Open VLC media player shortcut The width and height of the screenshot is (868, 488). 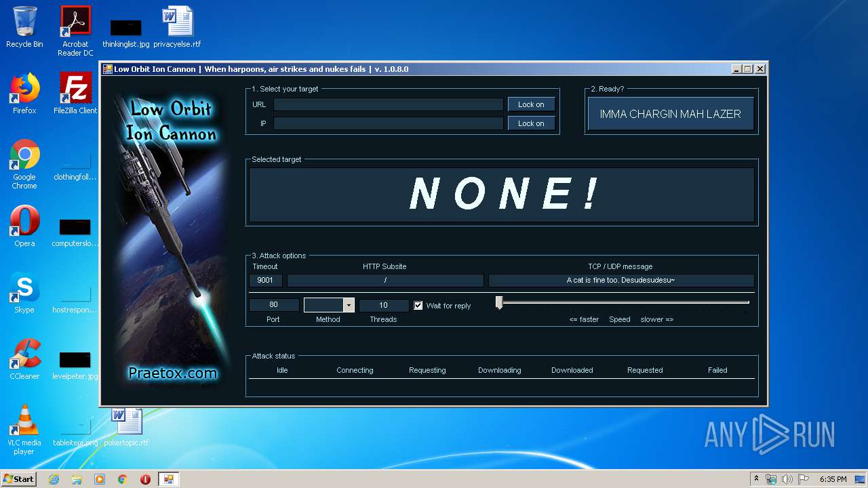24,430
